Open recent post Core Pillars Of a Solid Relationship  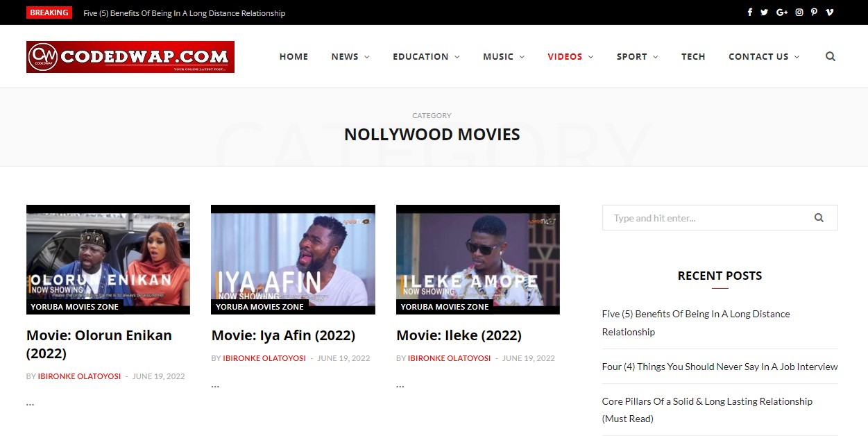[x=707, y=410]
